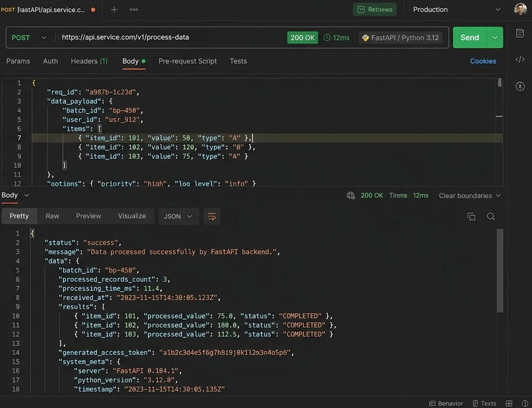Screen dimensions: 532x408
Task: Click the user profile avatar
Action: click(x=520, y=9)
